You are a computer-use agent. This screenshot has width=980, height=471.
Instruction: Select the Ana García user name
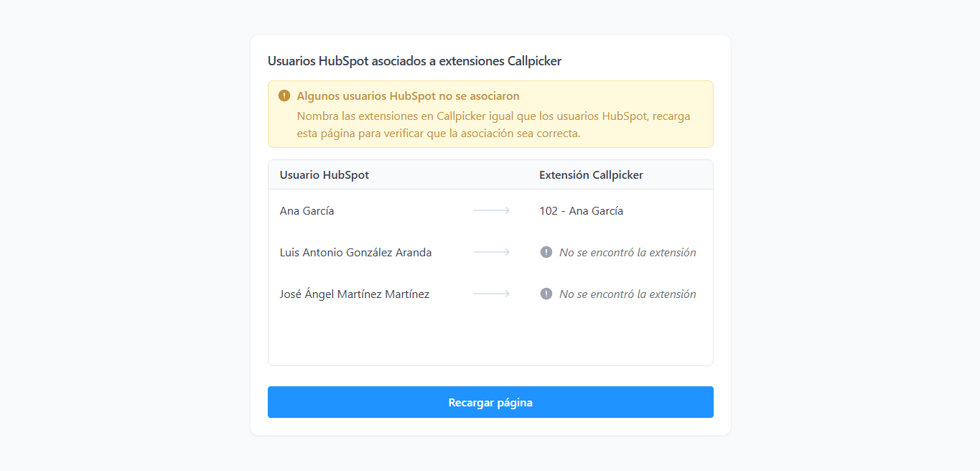[307, 211]
